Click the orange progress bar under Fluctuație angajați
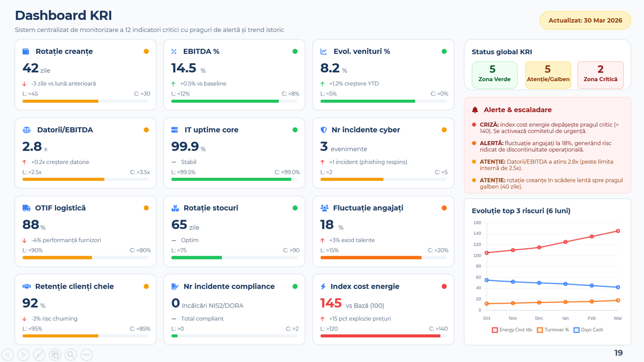 [371, 258]
